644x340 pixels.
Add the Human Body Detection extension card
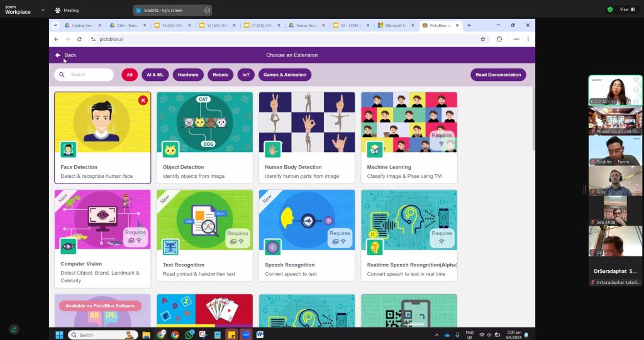[x=307, y=138]
